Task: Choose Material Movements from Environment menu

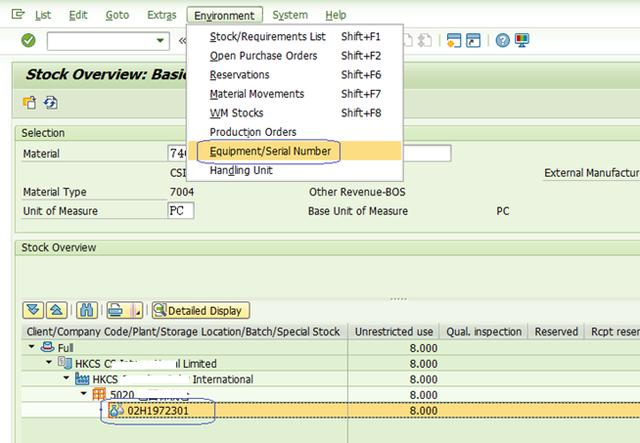Action: [256, 94]
